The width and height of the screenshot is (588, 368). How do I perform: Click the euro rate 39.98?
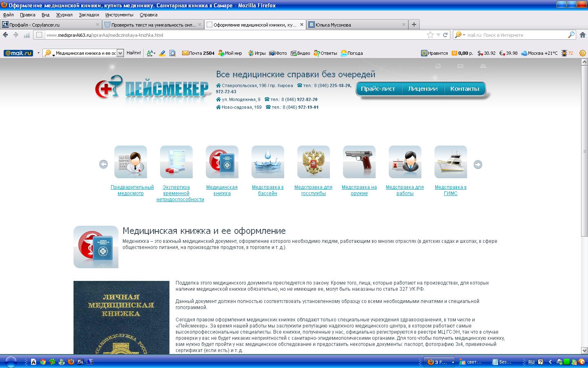tap(508, 53)
